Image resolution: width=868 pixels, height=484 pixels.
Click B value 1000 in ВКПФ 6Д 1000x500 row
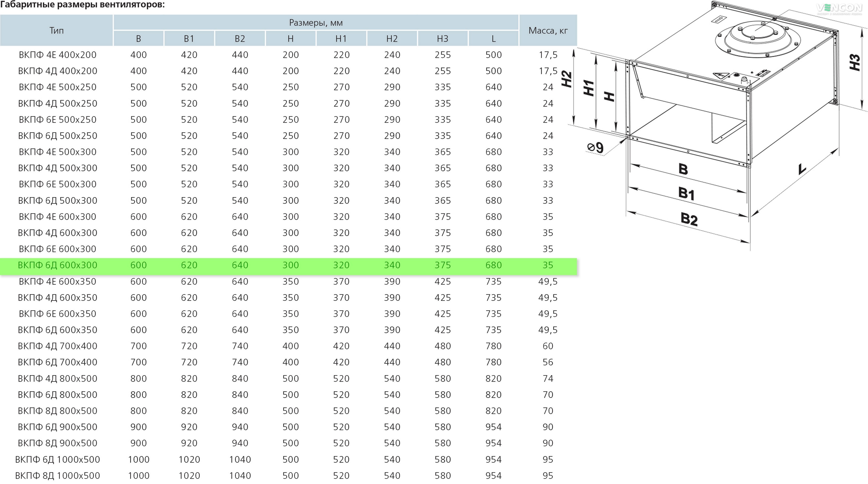point(138,459)
